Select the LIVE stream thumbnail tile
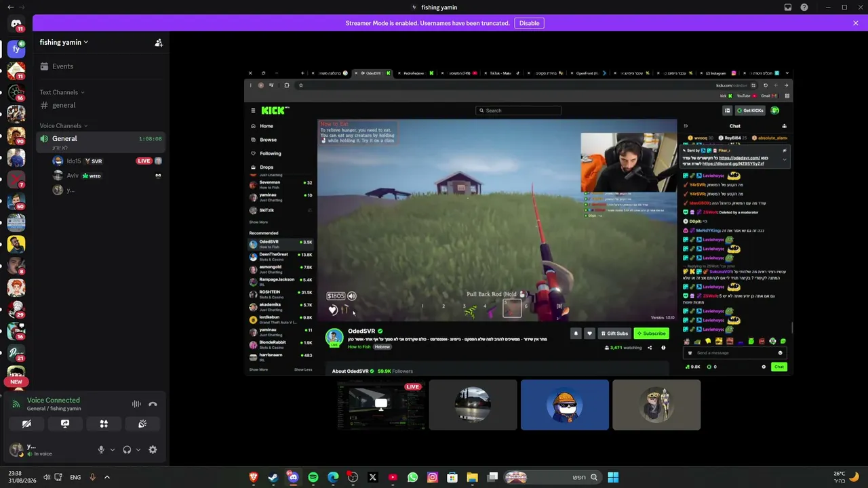The image size is (868, 488). point(382,405)
